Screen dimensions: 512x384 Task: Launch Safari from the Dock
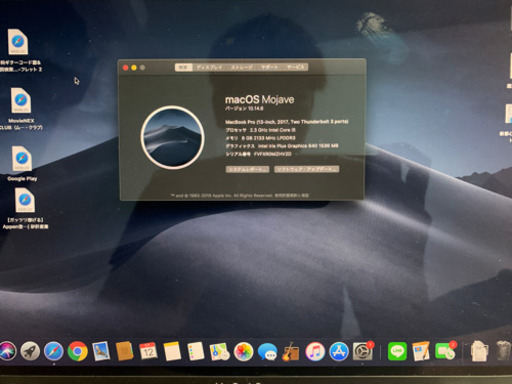point(53,351)
